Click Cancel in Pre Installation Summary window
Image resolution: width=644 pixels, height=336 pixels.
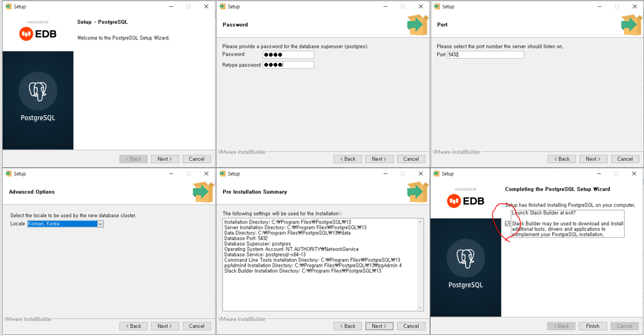click(x=411, y=326)
